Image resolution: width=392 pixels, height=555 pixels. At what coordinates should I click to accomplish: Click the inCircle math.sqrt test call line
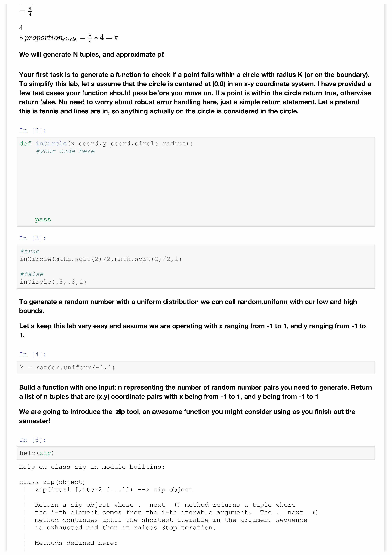pyautogui.click(x=101, y=259)
